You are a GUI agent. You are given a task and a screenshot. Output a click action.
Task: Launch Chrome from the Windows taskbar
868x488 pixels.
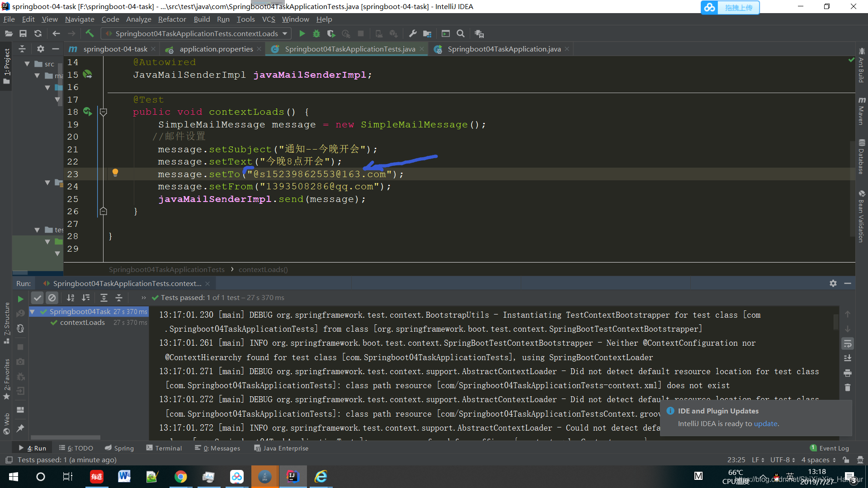(x=180, y=476)
